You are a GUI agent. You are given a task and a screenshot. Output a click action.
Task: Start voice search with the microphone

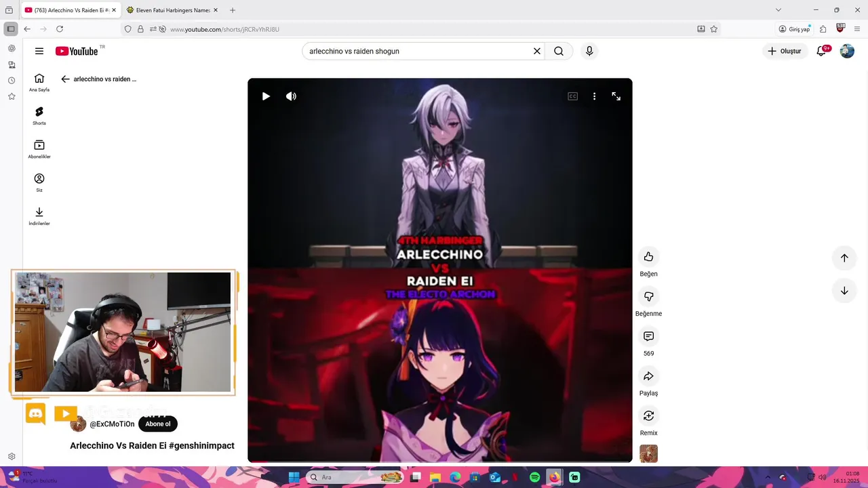[589, 51]
